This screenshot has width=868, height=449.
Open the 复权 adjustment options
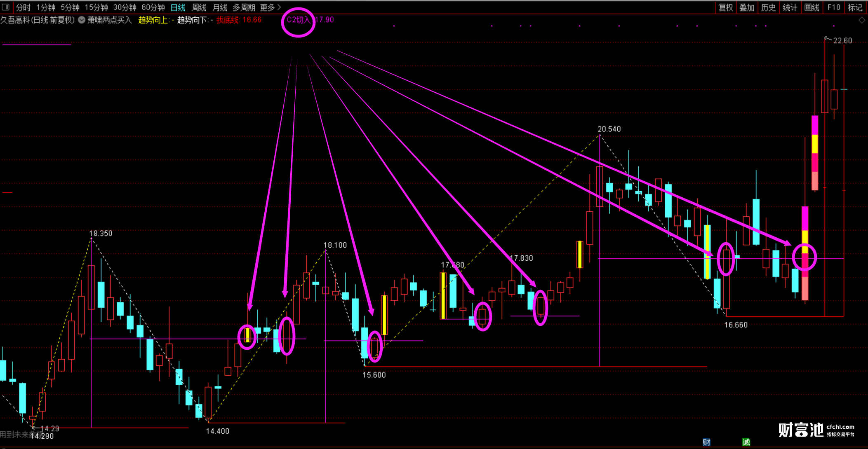[725, 7]
